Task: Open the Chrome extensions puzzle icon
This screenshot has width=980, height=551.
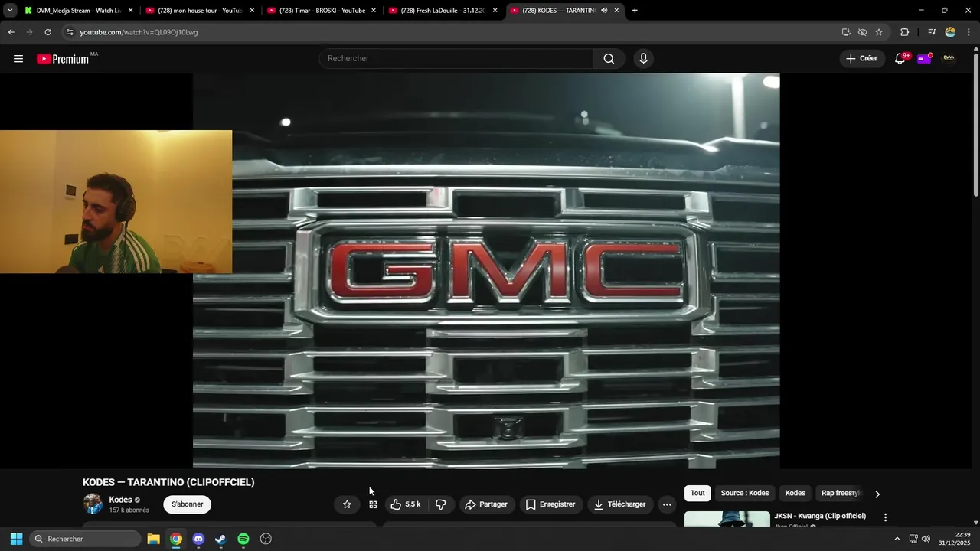Action: coord(904,32)
